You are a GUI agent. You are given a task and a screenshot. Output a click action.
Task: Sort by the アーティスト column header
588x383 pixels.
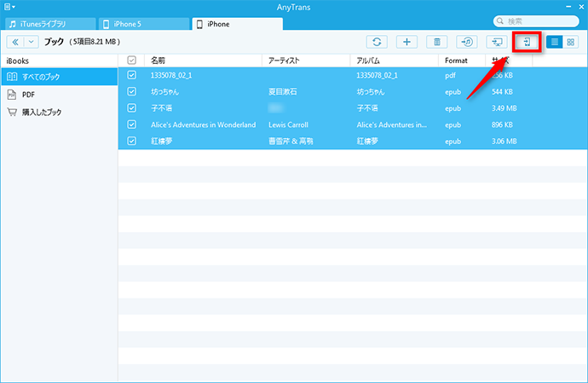click(306, 61)
